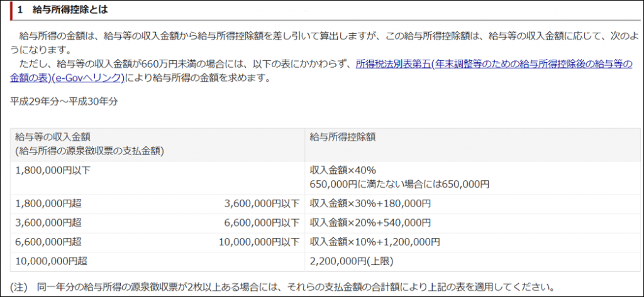Click the 3,600,000円以下 upper limit text
644x297 pixels.
pyautogui.click(x=262, y=203)
